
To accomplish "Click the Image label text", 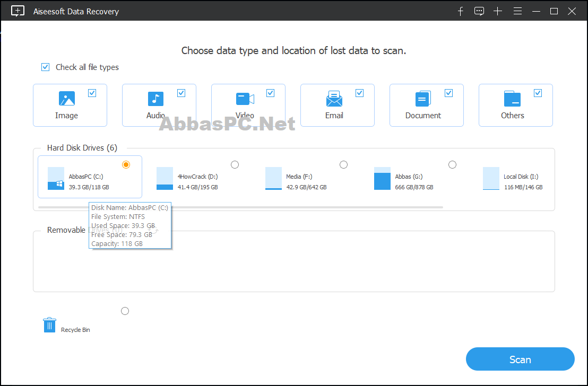I will (66, 116).
